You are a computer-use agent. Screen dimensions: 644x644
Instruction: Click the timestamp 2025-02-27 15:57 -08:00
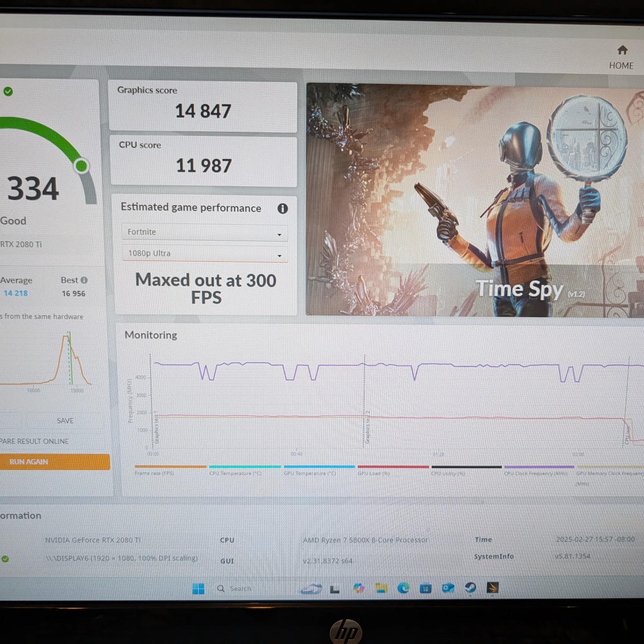(595, 539)
